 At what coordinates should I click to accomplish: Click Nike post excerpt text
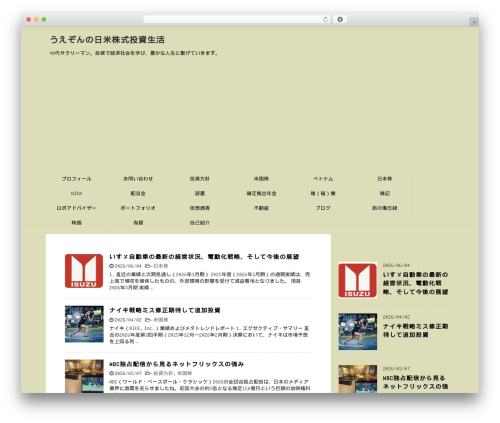[209, 335]
